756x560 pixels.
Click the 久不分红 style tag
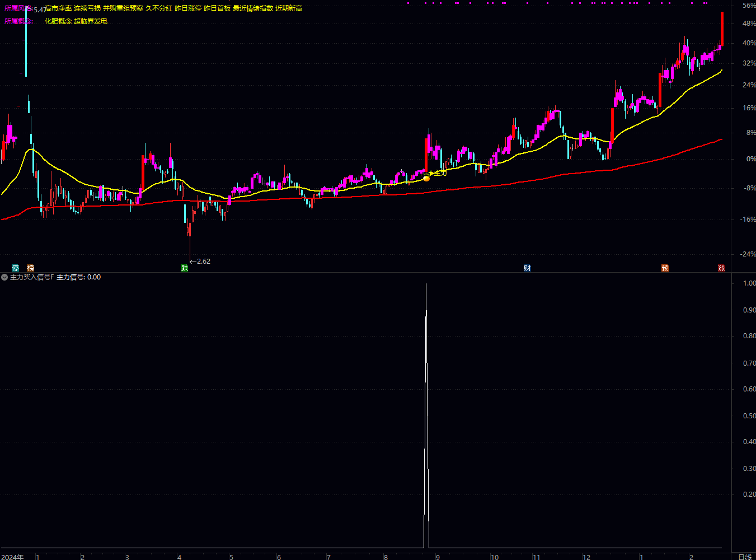point(159,8)
